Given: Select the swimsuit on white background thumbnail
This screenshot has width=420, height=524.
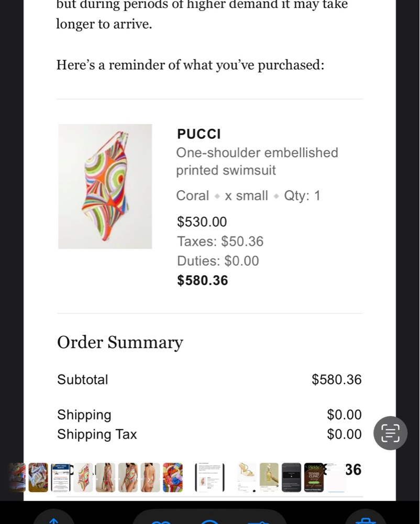Looking at the screenshot, I should pyautogui.click(x=83, y=477).
